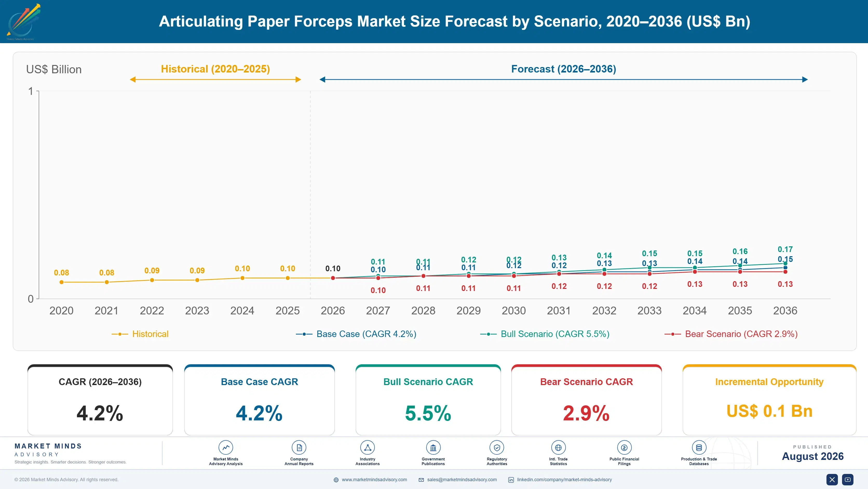Screen dimensions: 868x489
Task: Click the 2024 historical data point
Action: tap(242, 278)
